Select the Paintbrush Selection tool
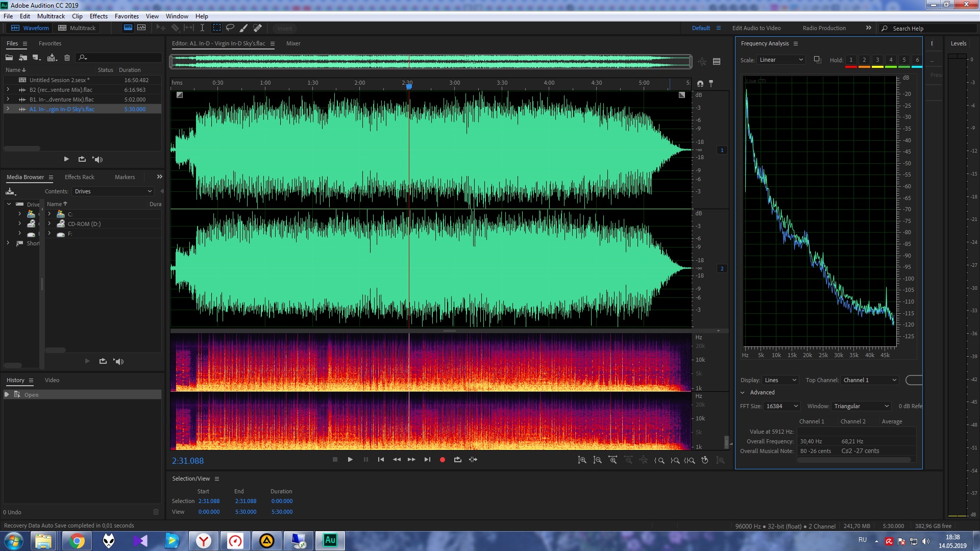The image size is (980, 551). [x=244, y=28]
